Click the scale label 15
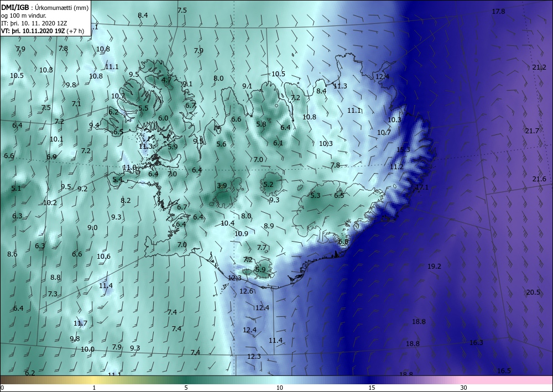This screenshot has width=553, height=392. [x=372, y=388]
